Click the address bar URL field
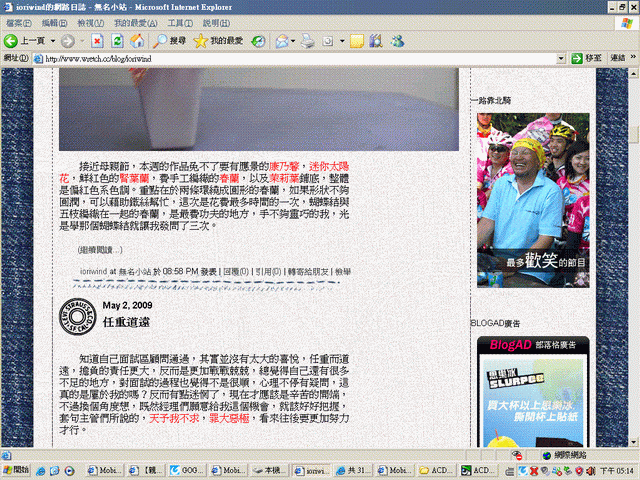 tap(300, 59)
